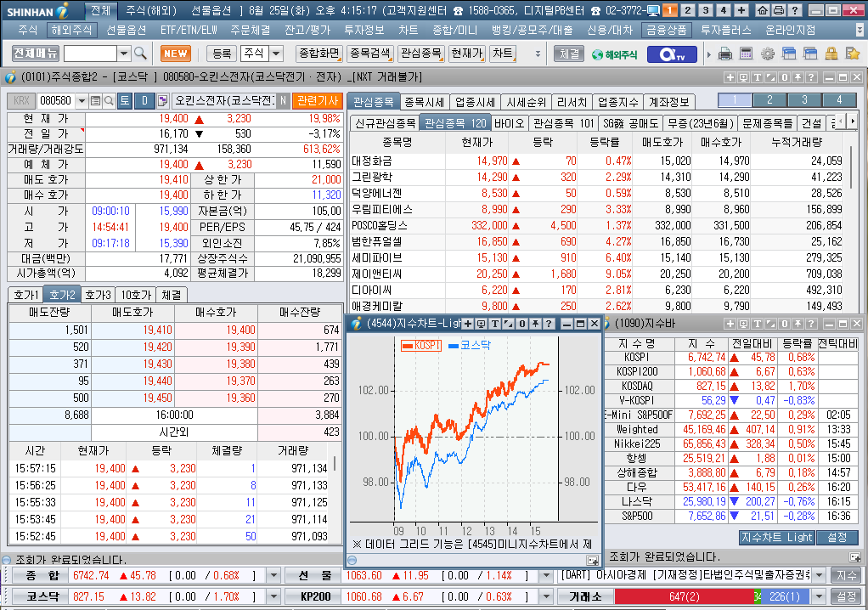Toggle the KRX exchange button
This screenshot has width=868, height=610.
21,101
